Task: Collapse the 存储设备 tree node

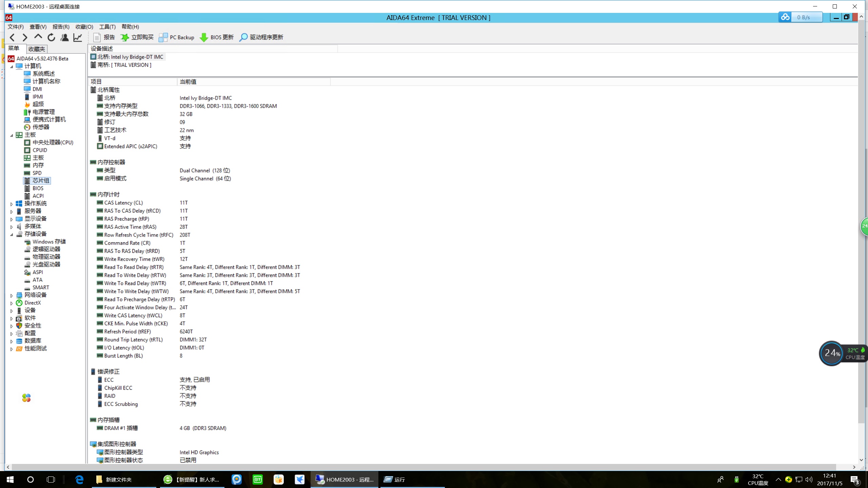Action: (12, 235)
